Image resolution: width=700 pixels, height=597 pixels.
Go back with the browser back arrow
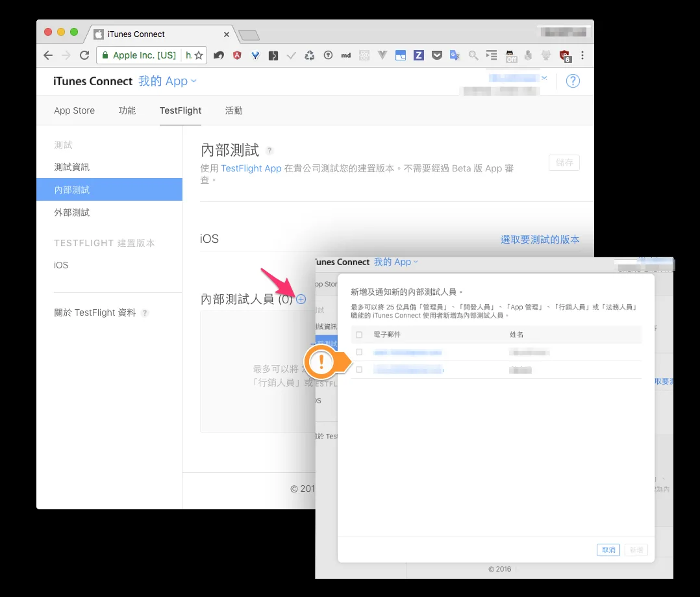point(48,55)
